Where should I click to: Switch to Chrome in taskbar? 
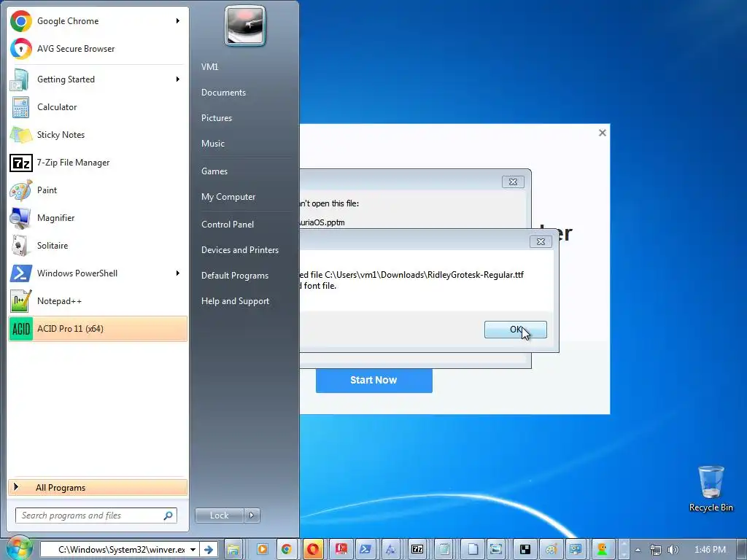pyautogui.click(x=286, y=549)
